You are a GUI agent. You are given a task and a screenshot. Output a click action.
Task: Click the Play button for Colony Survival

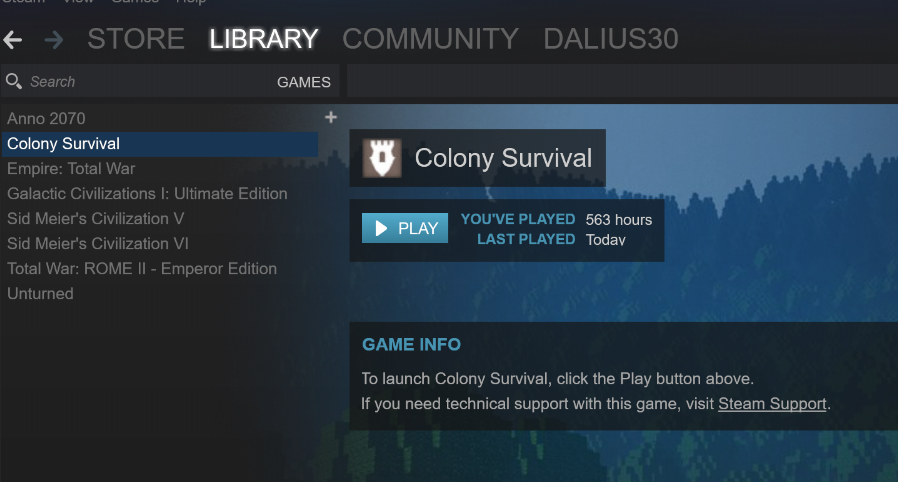tap(405, 228)
